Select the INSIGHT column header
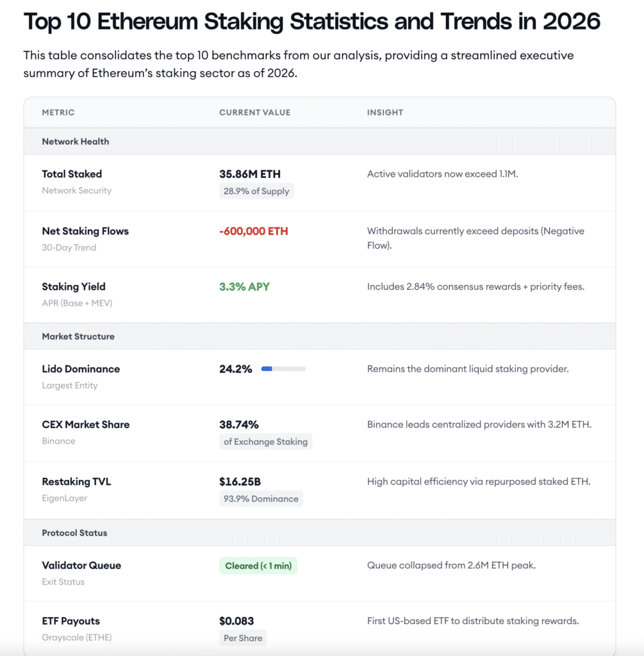The width and height of the screenshot is (644, 656). tap(385, 112)
